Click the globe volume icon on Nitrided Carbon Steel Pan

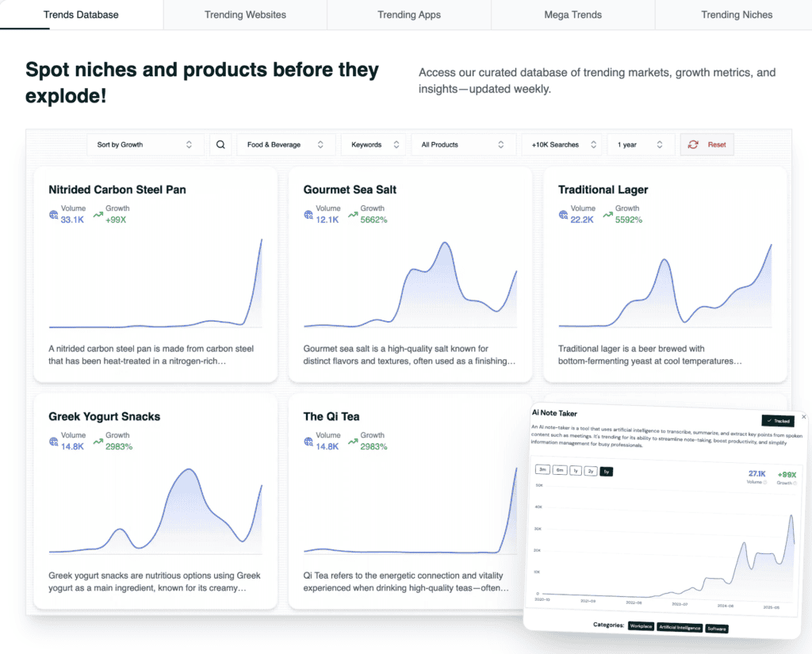[53, 214]
